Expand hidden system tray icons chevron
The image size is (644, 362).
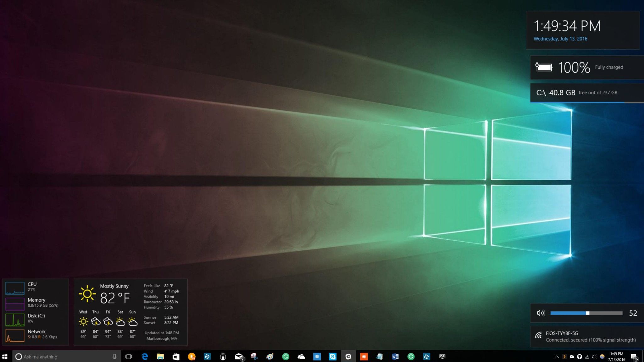[557, 356]
